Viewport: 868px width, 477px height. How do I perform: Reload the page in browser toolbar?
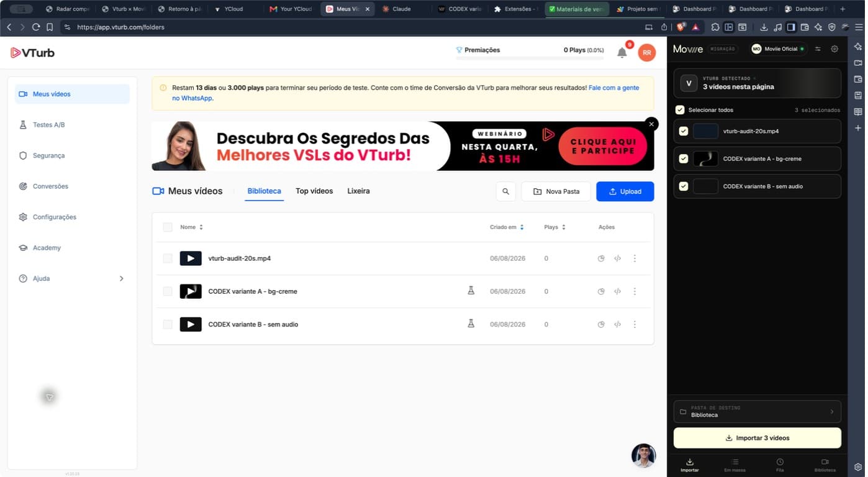coord(36,27)
